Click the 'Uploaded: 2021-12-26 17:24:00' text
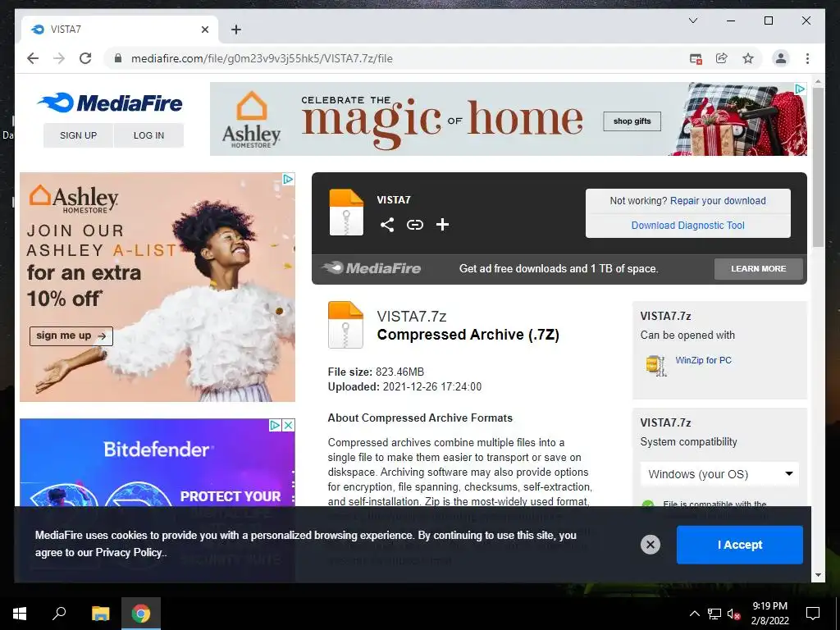Screen dimensions: 840x630 click(x=404, y=387)
